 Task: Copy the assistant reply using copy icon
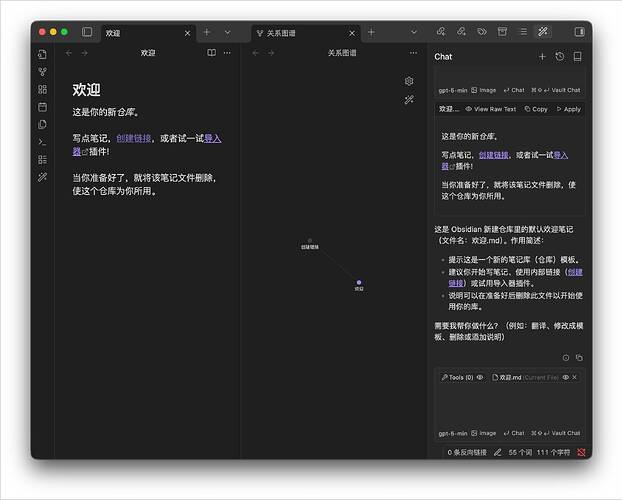579,358
